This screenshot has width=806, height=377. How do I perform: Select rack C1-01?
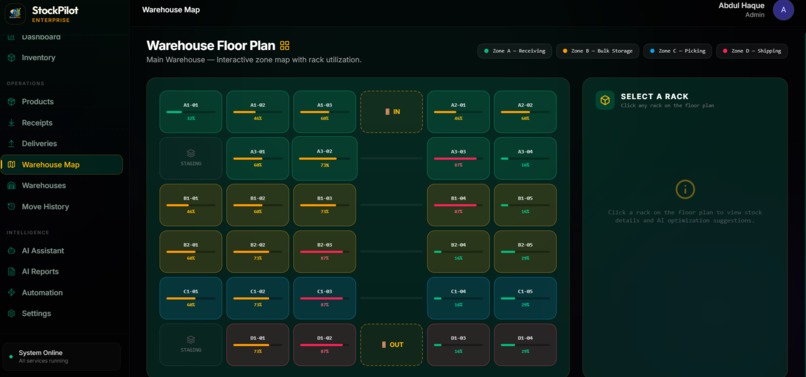click(x=191, y=298)
